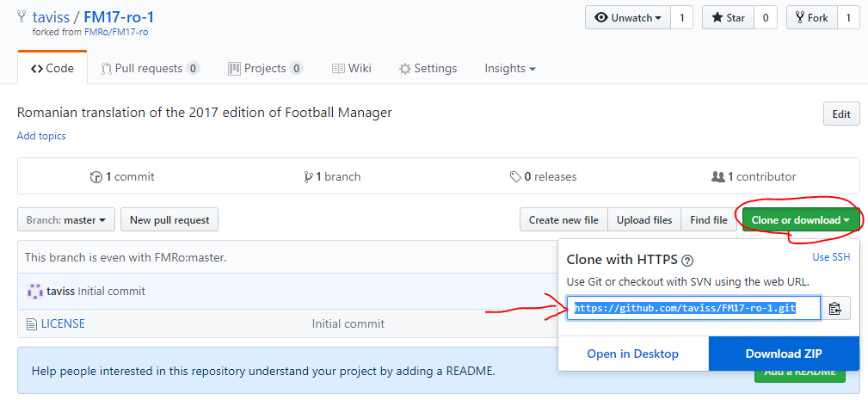Click Add topics link
Screen dimensions: 868x400
pyautogui.click(x=41, y=136)
